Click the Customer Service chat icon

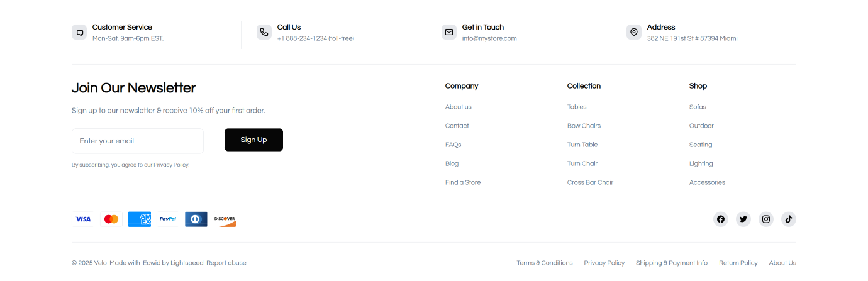(x=79, y=32)
